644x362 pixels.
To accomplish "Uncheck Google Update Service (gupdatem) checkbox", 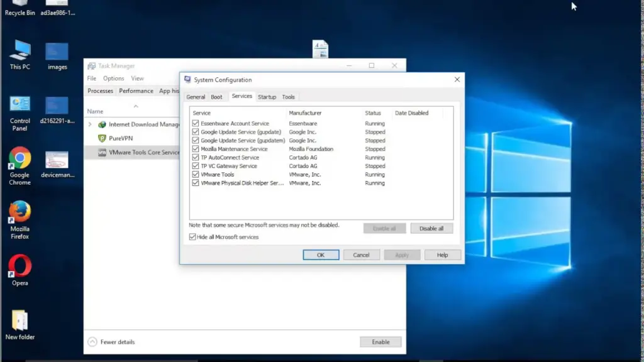I will point(196,140).
